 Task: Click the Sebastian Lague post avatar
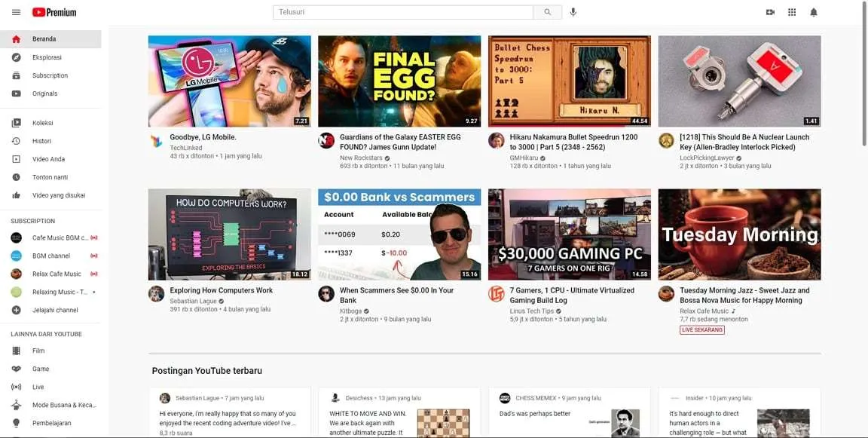165,398
